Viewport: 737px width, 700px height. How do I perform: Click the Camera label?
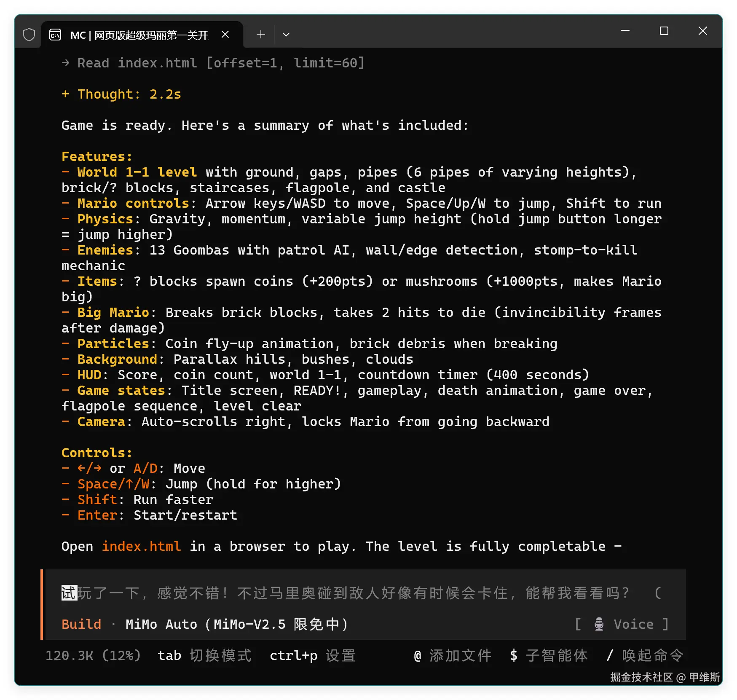tap(102, 421)
